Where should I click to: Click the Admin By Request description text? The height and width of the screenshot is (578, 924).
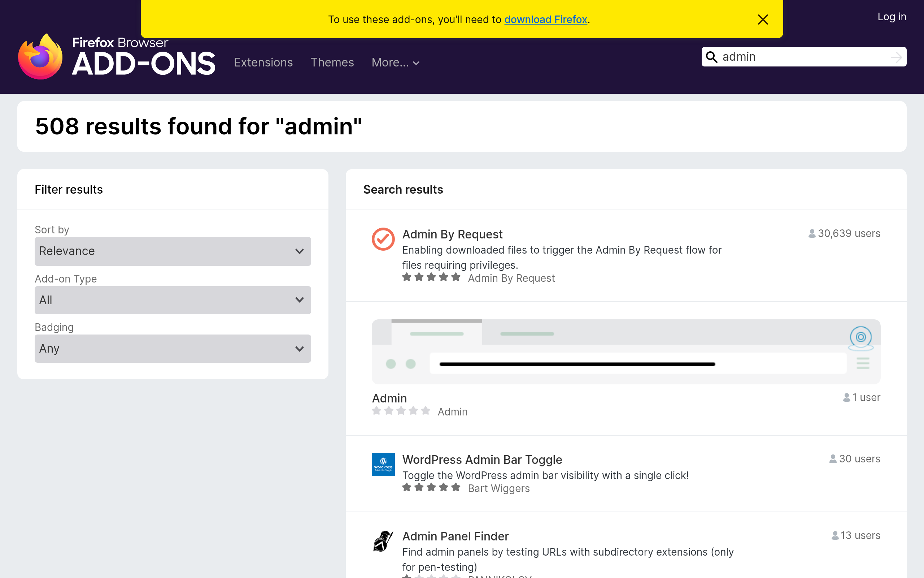coord(562,258)
